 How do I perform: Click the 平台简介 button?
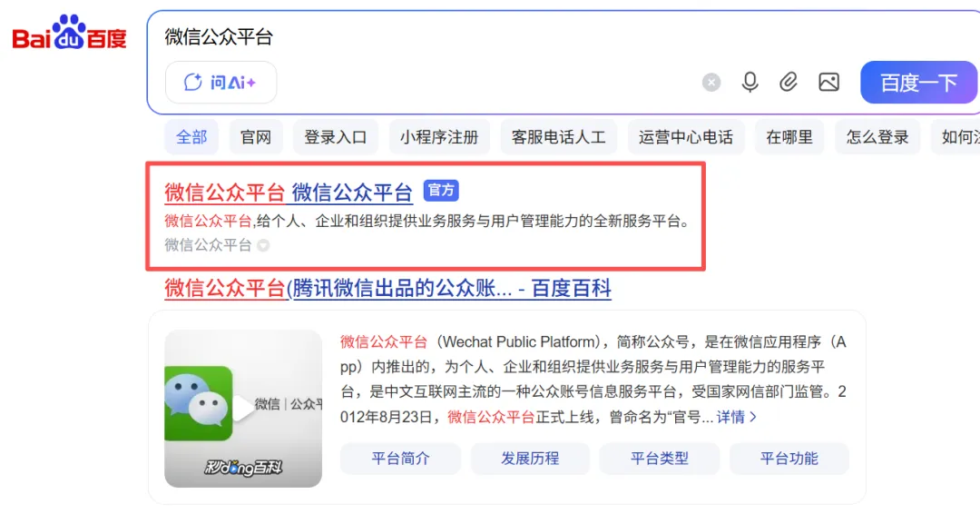click(401, 459)
